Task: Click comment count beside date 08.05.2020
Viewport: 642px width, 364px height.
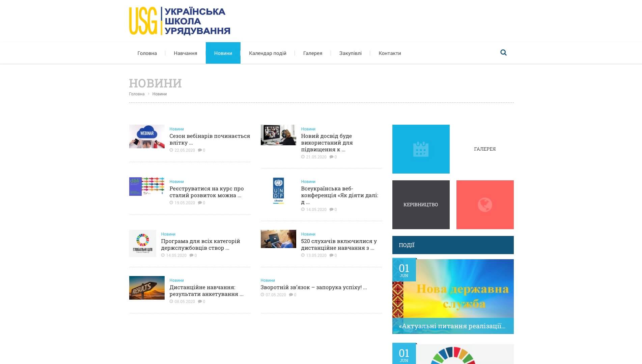Action: tap(201, 302)
